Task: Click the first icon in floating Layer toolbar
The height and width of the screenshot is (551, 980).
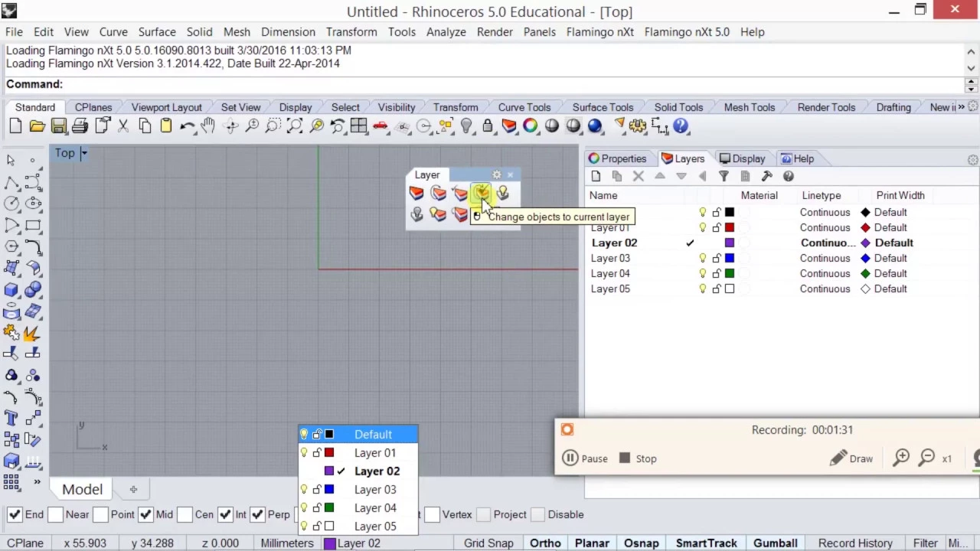Action: pos(416,193)
